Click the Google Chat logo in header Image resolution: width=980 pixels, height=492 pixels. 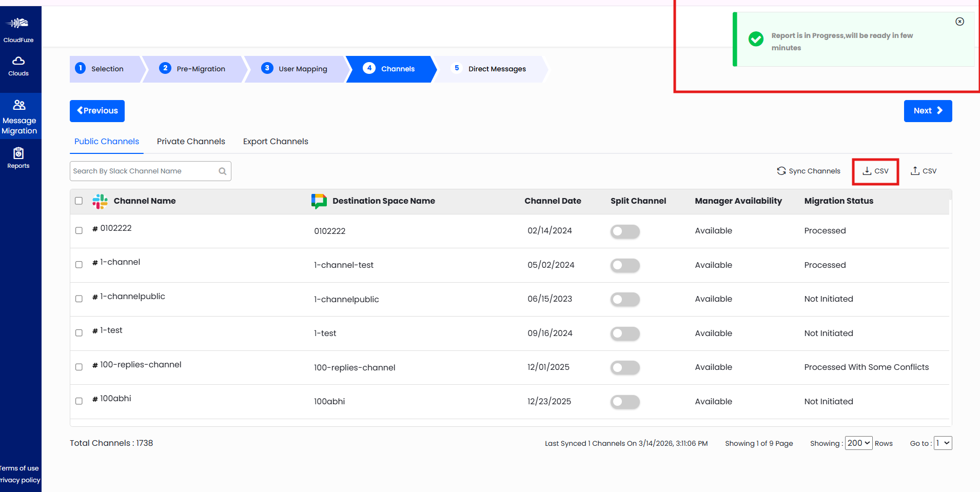coord(319,201)
